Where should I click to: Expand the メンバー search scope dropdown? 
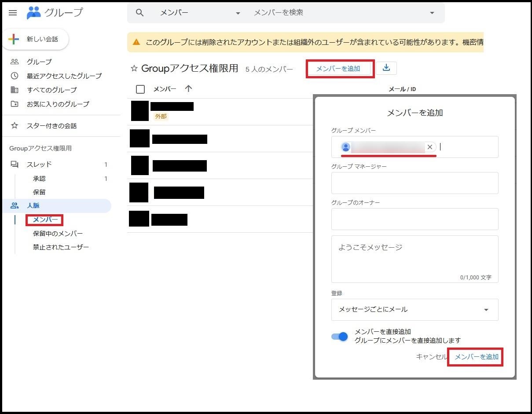(238, 13)
